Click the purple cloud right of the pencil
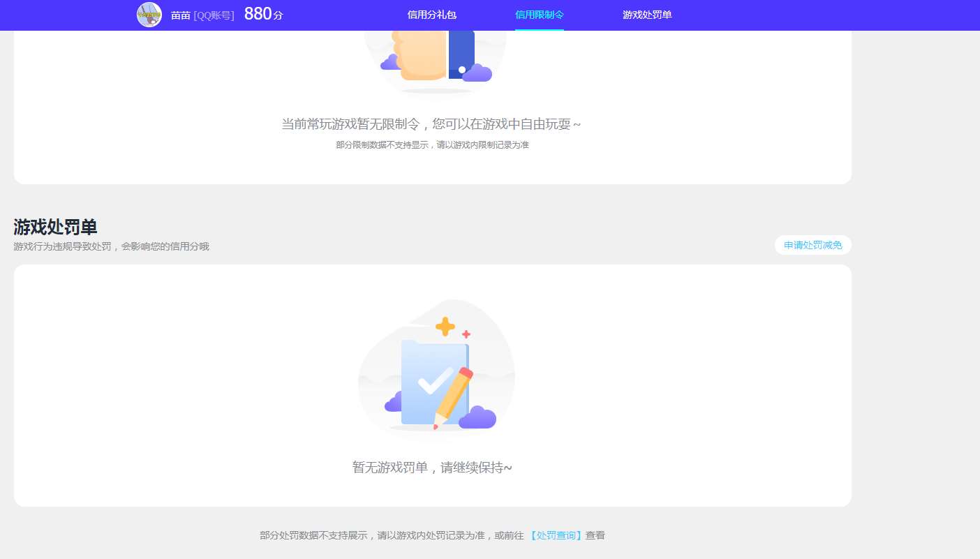This screenshot has height=559, width=980. [x=478, y=417]
